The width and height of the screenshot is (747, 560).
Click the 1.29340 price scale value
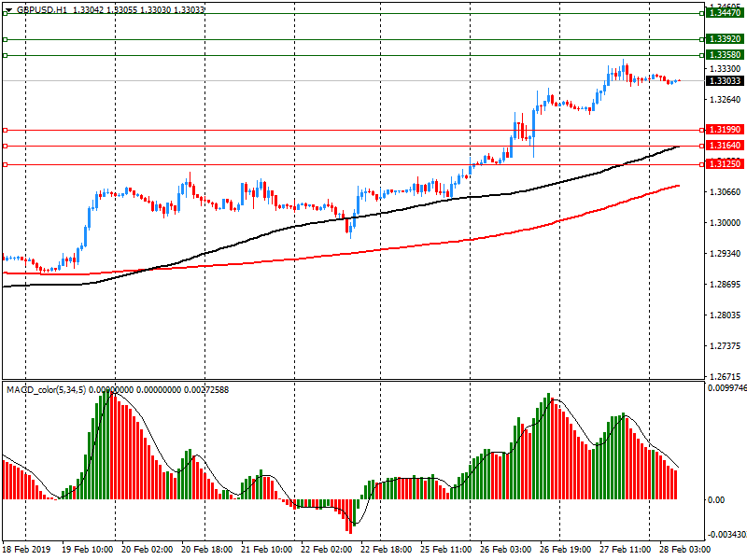tap(726, 253)
